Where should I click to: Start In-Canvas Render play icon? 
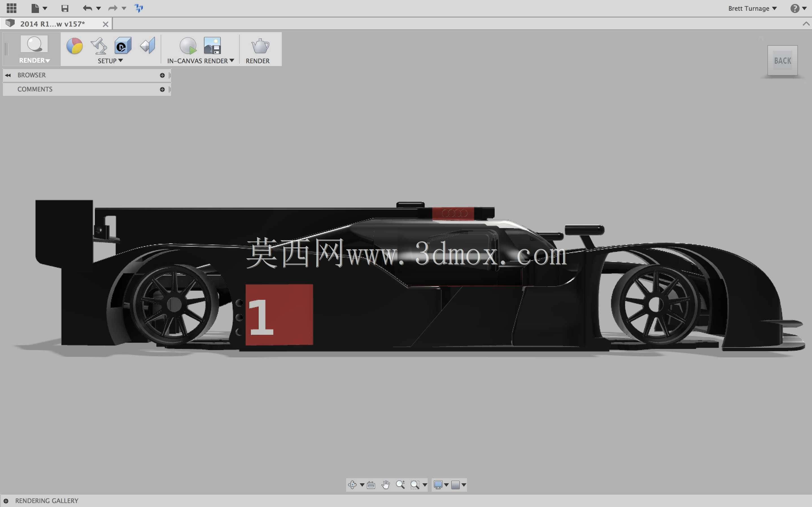pyautogui.click(x=188, y=46)
